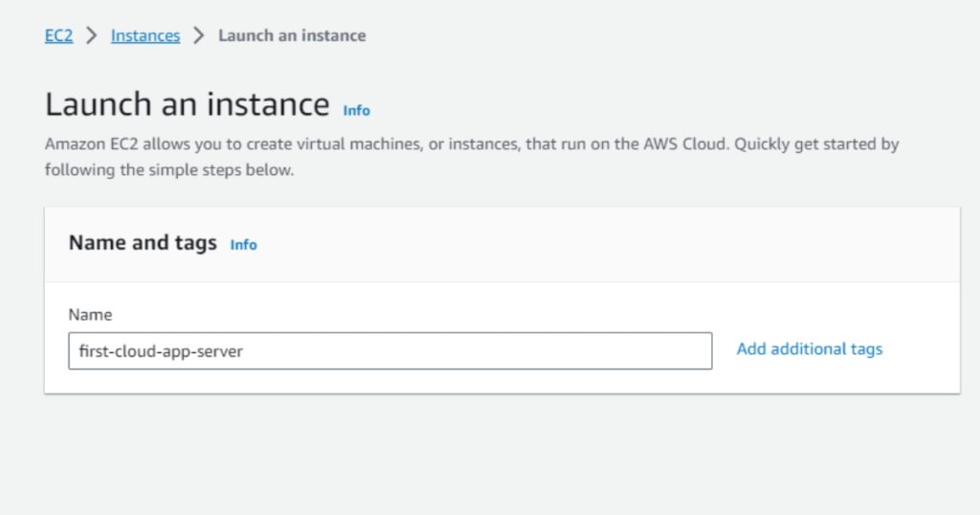Click the 'Add additional tags' link
The height and width of the screenshot is (515, 980).
pos(810,348)
